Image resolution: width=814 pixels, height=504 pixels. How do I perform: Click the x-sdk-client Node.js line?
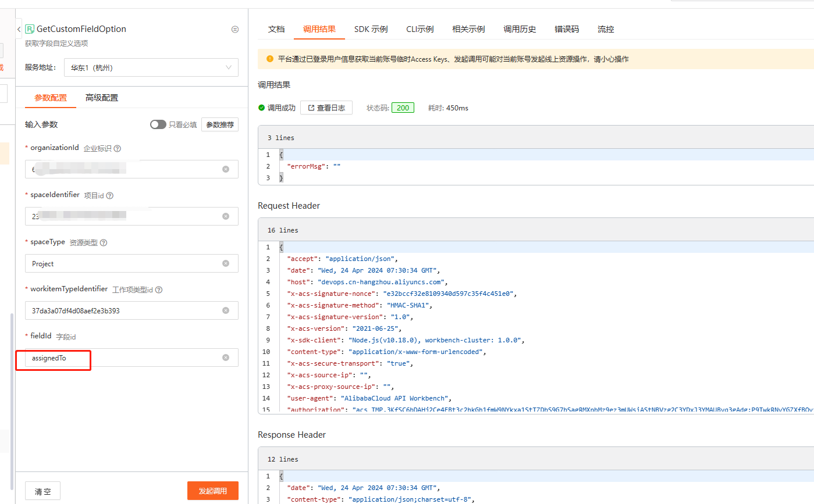pos(406,340)
